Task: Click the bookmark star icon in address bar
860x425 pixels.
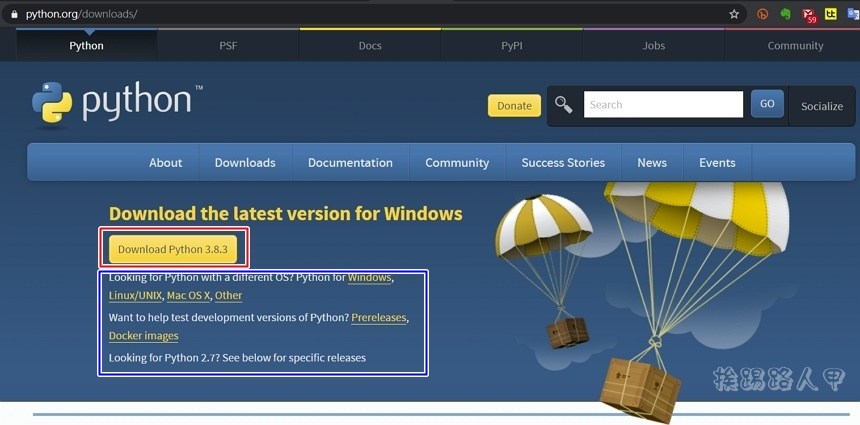Action: point(734,14)
